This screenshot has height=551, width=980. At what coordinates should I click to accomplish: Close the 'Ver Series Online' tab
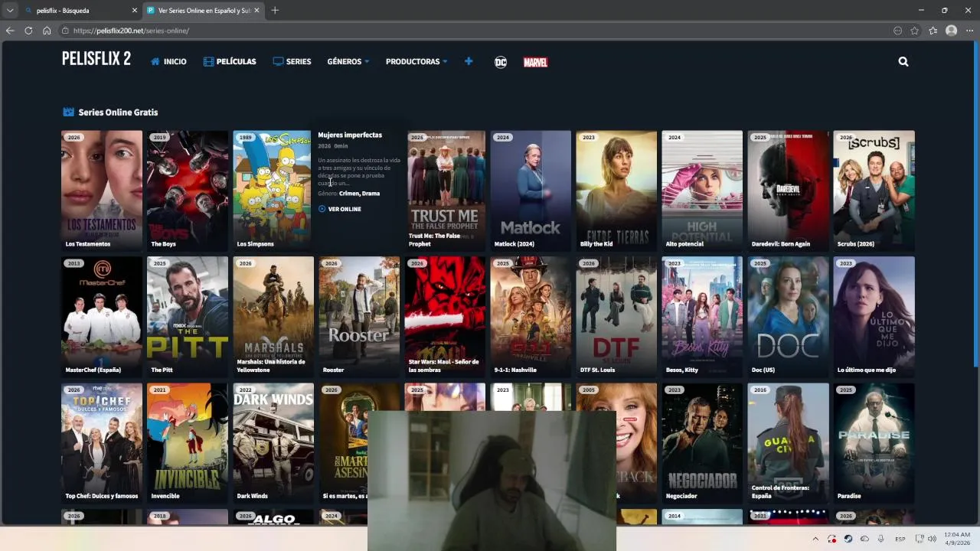(x=256, y=11)
